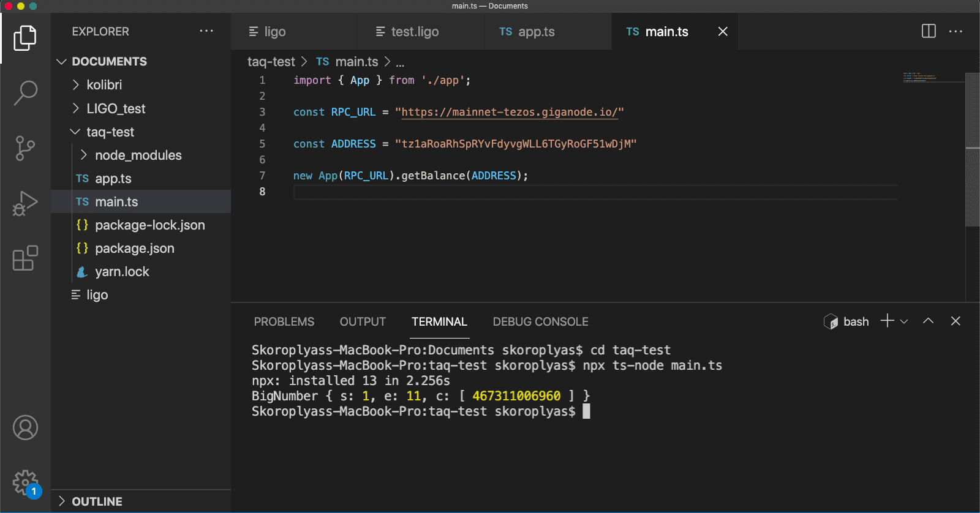Expand the kolibri folder
The height and width of the screenshot is (513, 980).
[104, 85]
